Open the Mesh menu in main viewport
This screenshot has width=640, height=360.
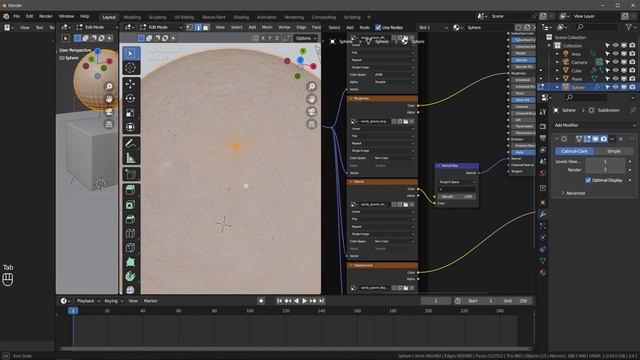[267, 27]
